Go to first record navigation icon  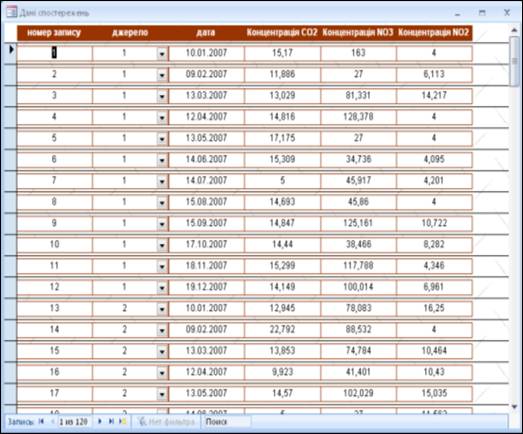[x=41, y=422]
